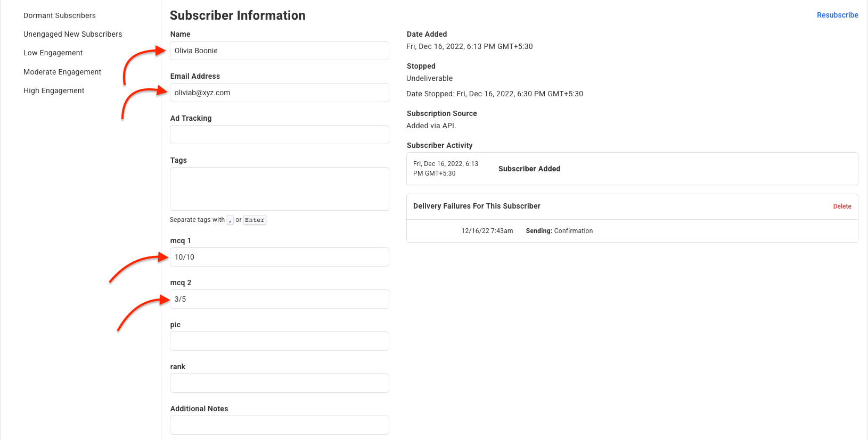Click into the rank input field

(x=279, y=383)
